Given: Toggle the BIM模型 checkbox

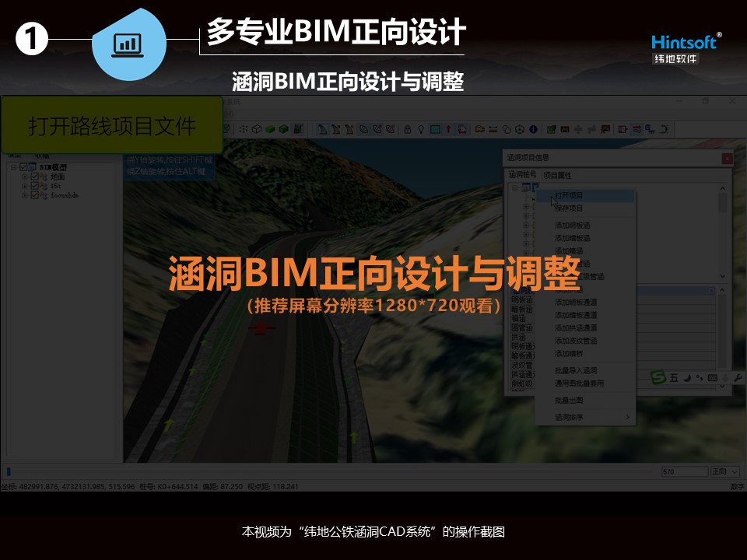Looking at the screenshot, I should click(23, 167).
